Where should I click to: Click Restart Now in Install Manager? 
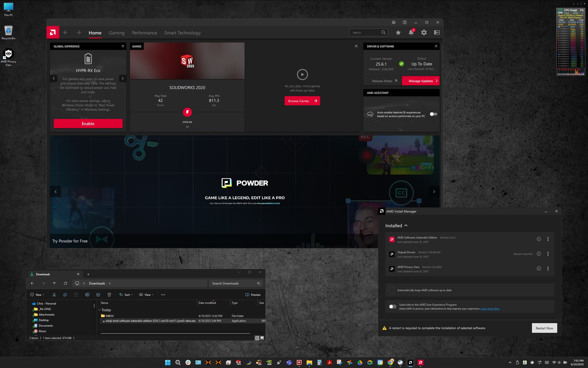544,328
